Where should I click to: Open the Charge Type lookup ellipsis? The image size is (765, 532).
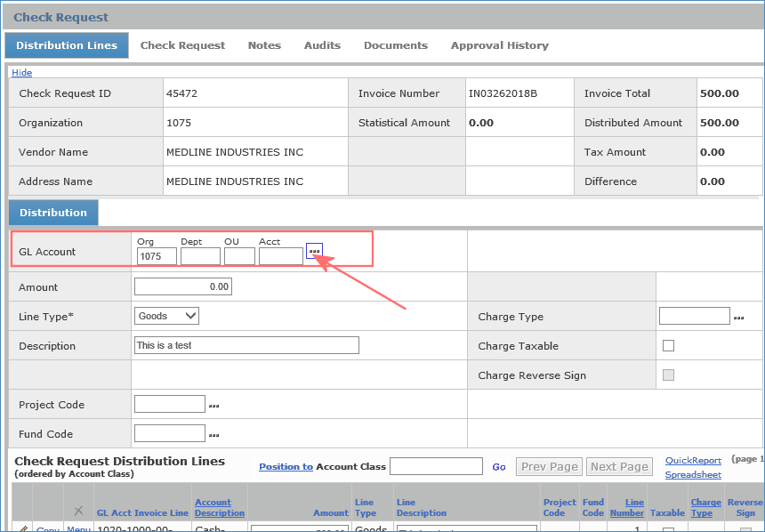tap(738, 318)
